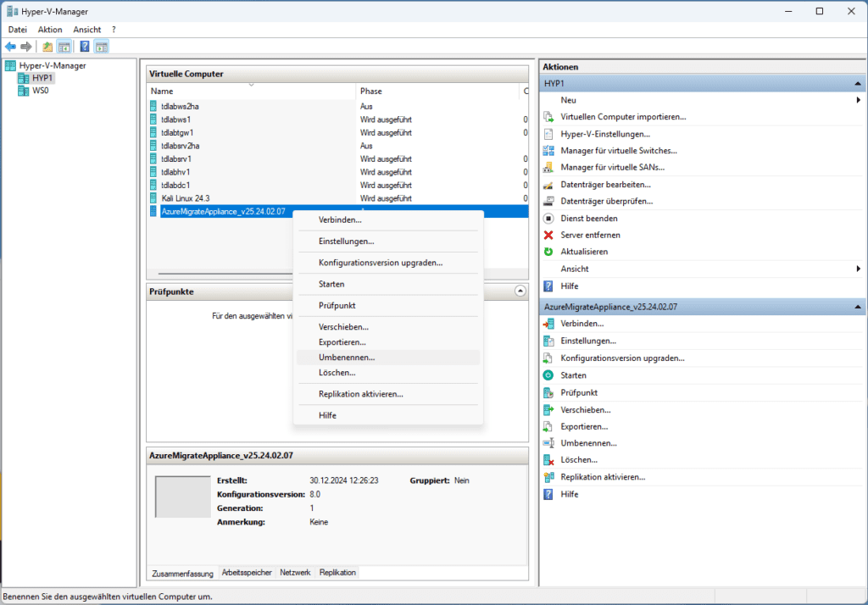Collapse the HYP1 actions section arrow
The width and height of the screenshot is (868, 605).
[858, 84]
